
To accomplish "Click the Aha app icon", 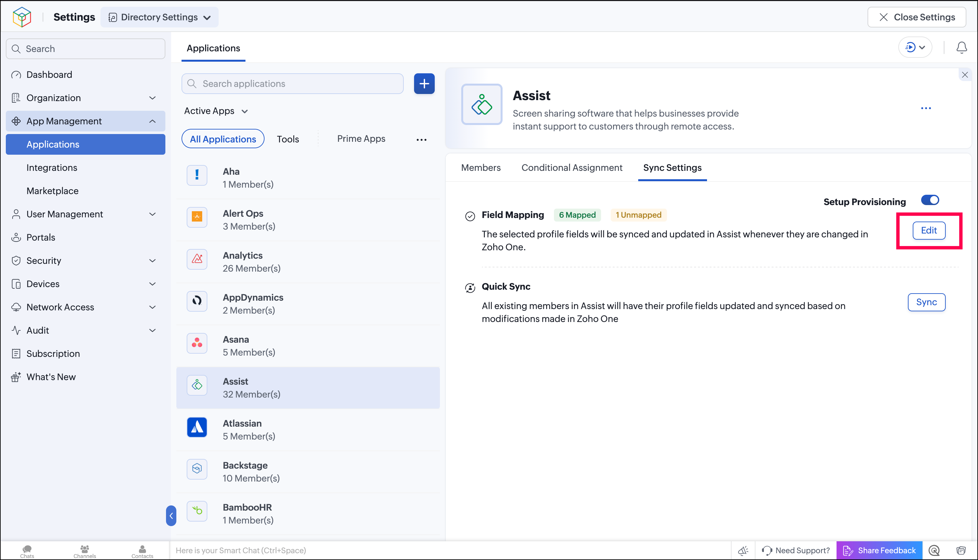I will click(x=197, y=175).
